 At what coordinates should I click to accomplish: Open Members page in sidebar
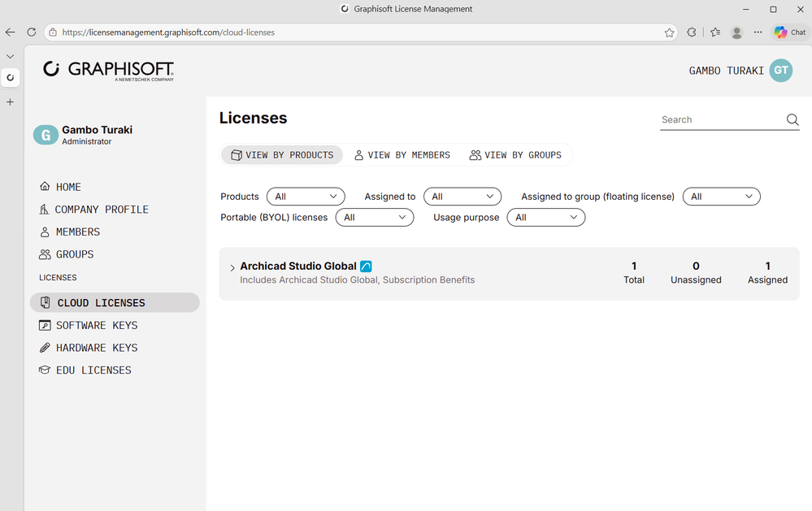tap(70, 232)
